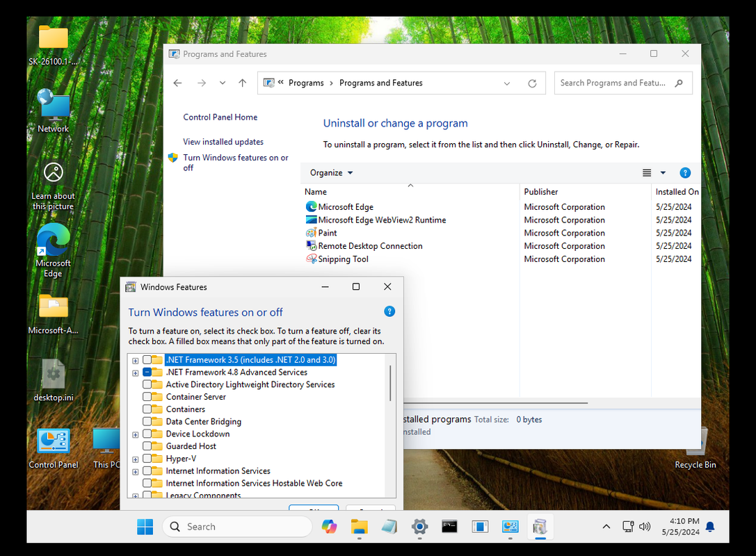Toggle .NET Framework 4.8 Advanced Services checkbox
This screenshot has height=556, width=756.
pos(147,372)
